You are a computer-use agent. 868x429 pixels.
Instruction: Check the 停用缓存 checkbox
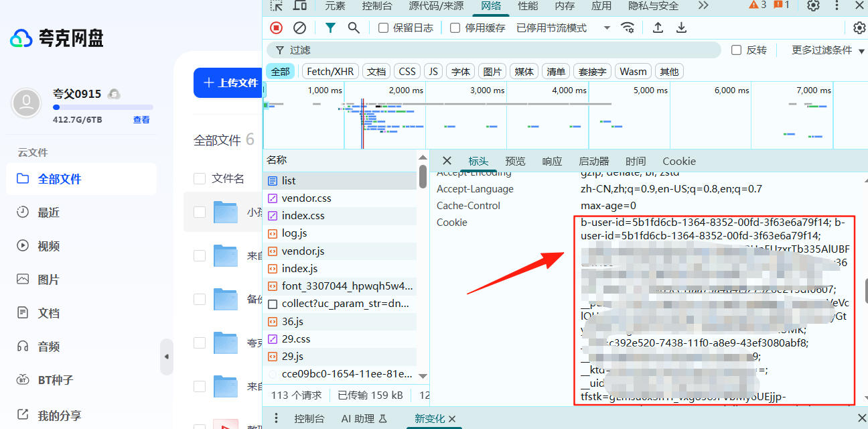pyautogui.click(x=455, y=28)
